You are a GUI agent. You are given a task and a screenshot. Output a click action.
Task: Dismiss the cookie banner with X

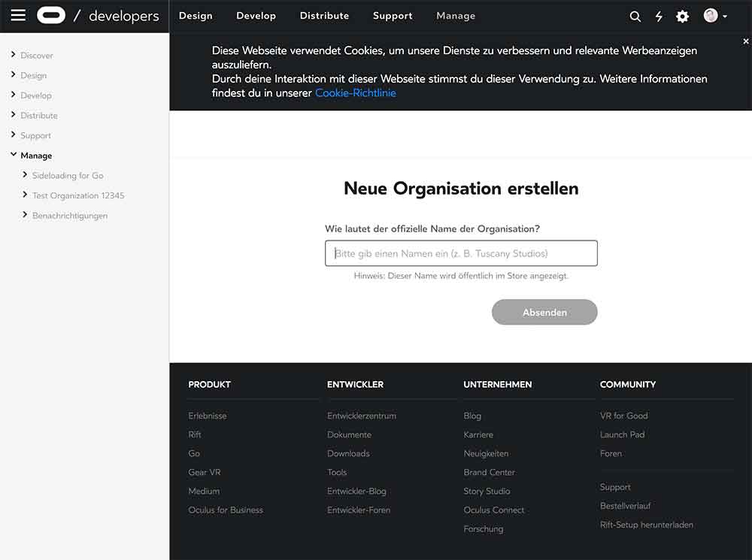tap(745, 42)
